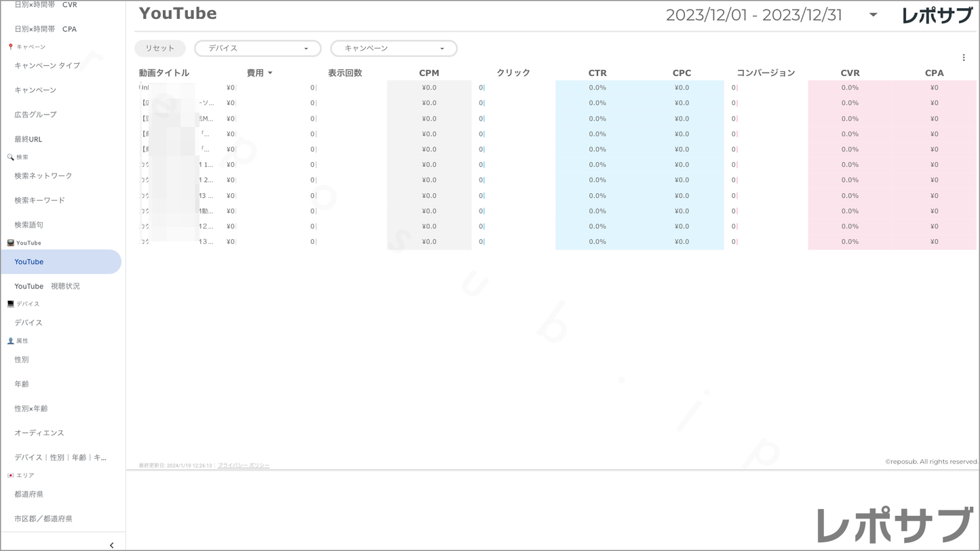Go to YouTube 視聴状況 page

point(47,286)
